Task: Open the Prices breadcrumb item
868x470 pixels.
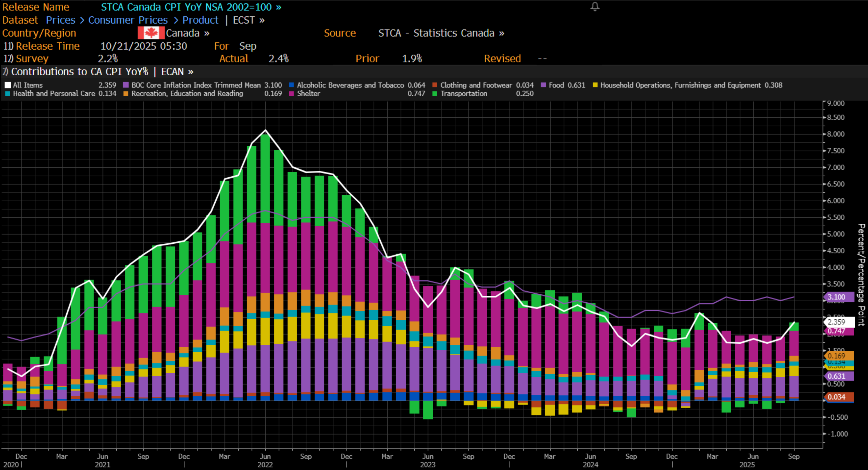Action: [x=60, y=20]
